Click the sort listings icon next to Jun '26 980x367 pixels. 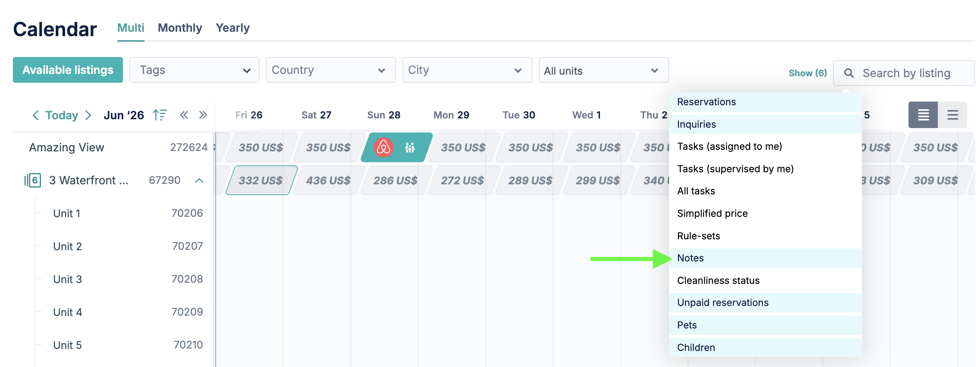tap(159, 115)
